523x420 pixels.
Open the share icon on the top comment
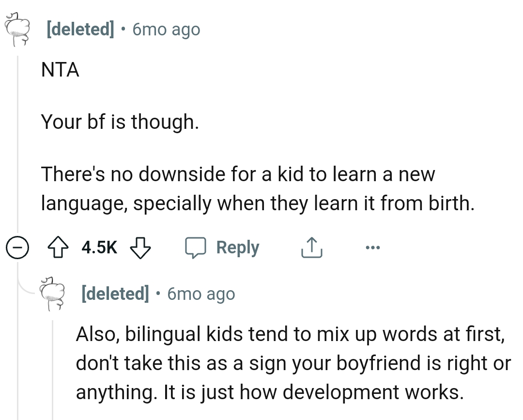311,247
